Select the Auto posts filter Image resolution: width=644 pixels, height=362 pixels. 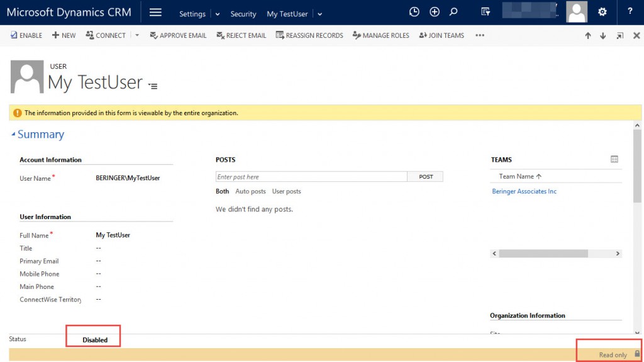[250, 191]
